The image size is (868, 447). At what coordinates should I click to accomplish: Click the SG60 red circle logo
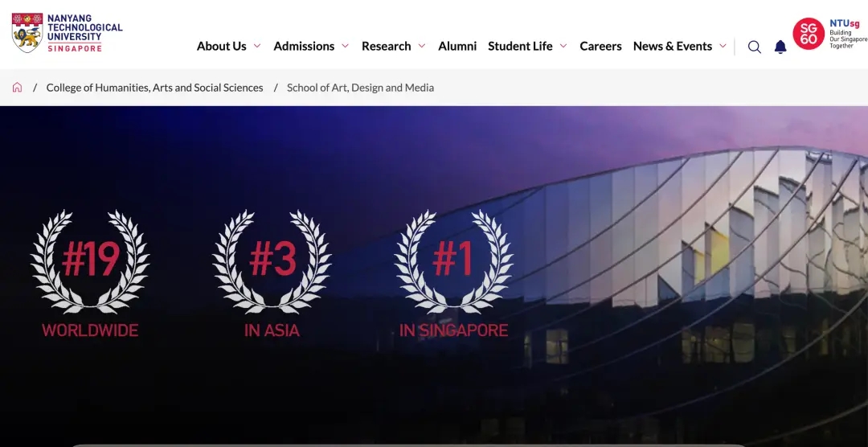(x=809, y=34)
